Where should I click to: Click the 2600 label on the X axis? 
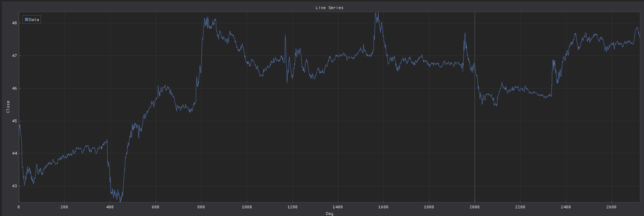[611, 207]
